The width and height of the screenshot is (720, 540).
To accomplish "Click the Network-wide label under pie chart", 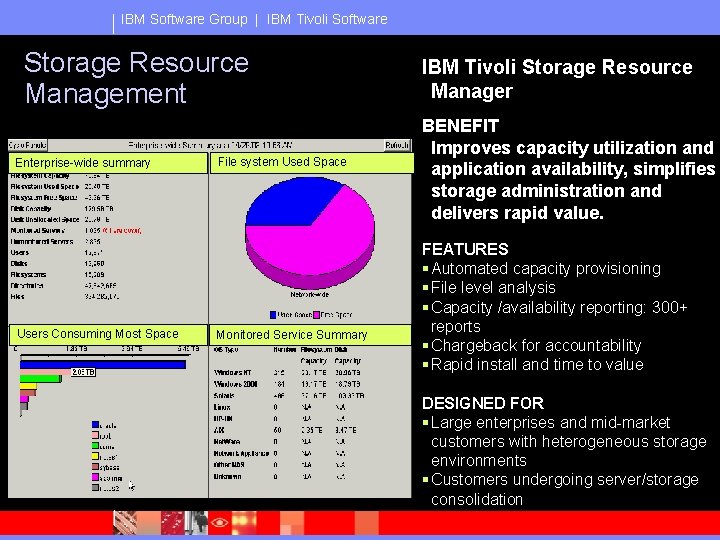I will click(309, 295).
